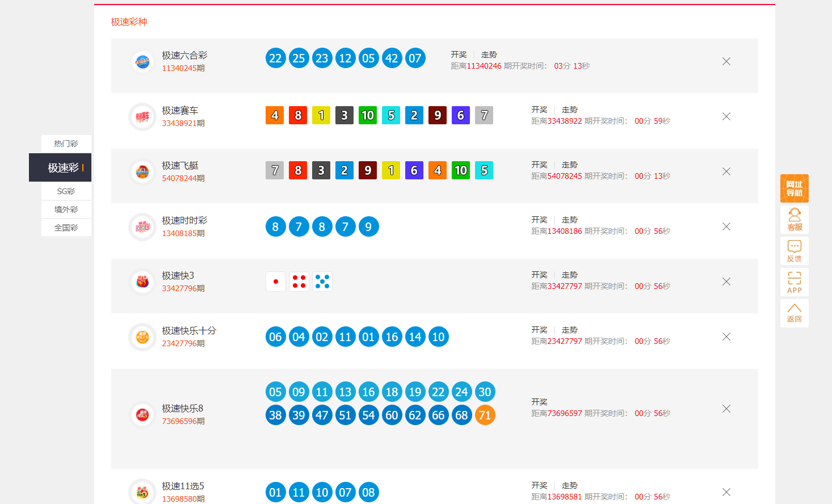The height and width of the screenshot is (504, 832).
Task: Click the 极速飞艇 game logo
Action: 142,171
